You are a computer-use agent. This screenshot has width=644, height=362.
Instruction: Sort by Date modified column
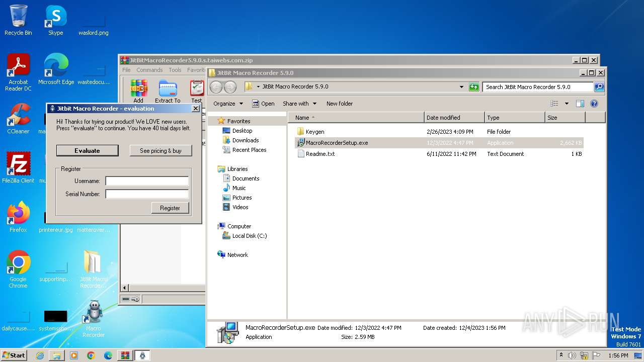pos(454,118)
